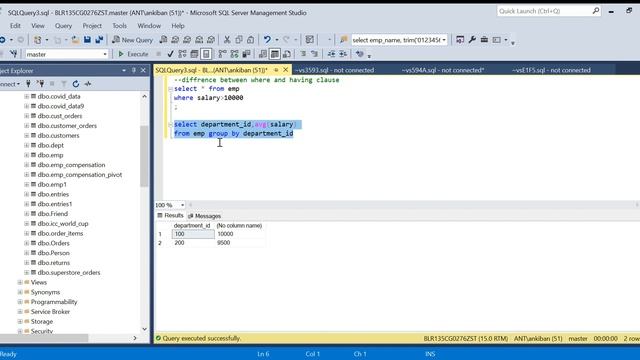Click the Navigate Backward arrow icon

[2, 40]
